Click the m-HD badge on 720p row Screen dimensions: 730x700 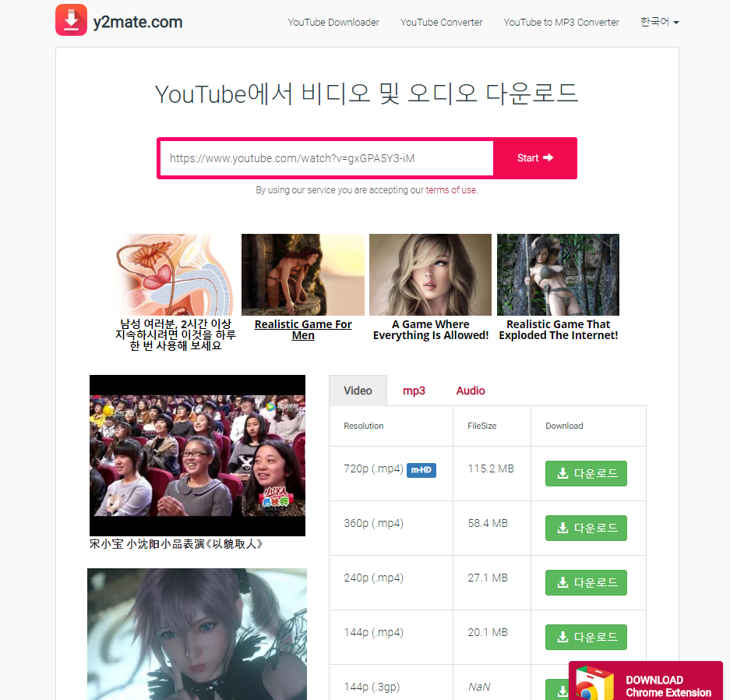click(x=421, y=470)
